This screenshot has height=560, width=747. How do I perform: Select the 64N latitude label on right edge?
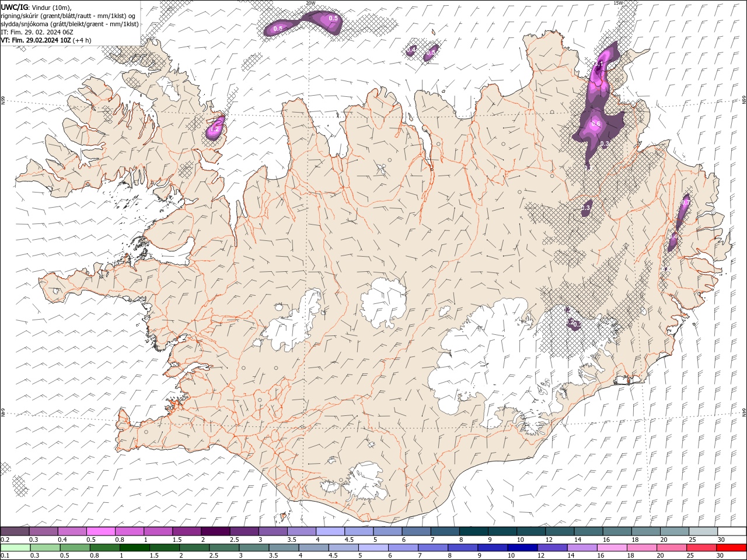pos(744,413)
